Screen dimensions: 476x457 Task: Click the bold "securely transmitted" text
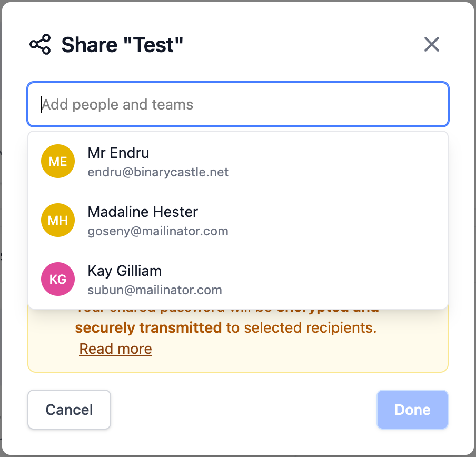point(148,327)
